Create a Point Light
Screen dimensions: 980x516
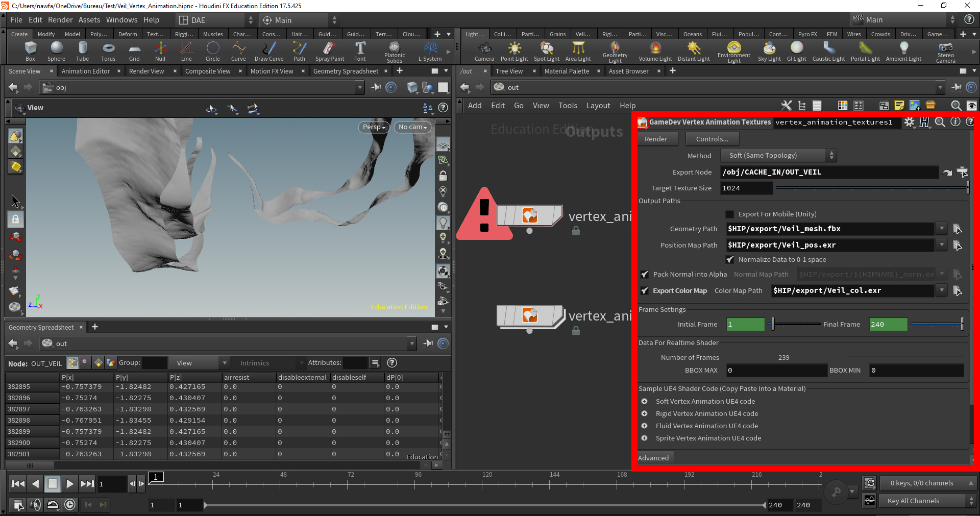[514, 52]
